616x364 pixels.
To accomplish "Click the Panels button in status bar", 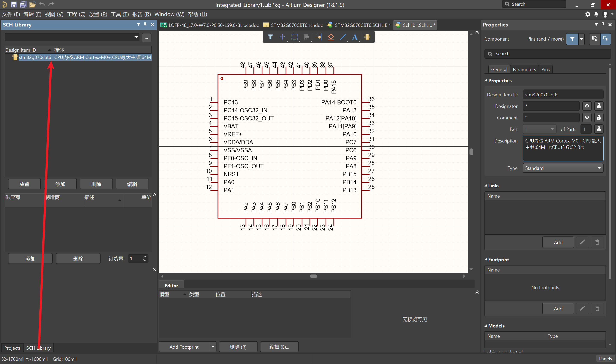I will click(x=605, y=359).
